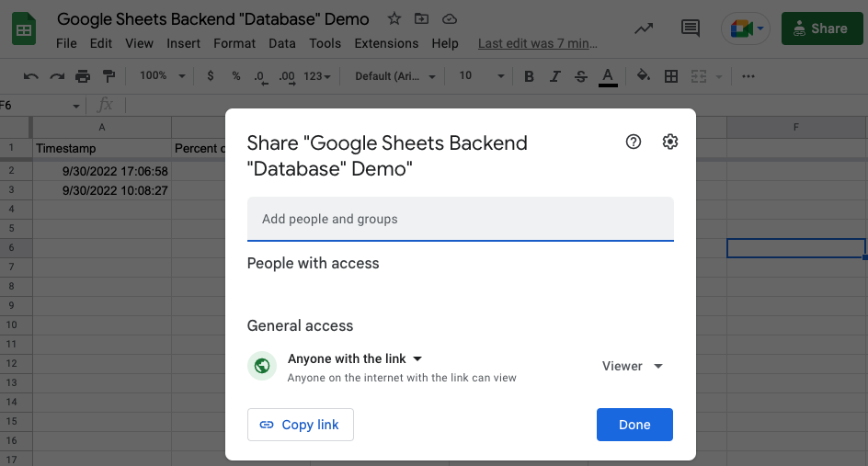Open cell borders options
868x466 pixels.
[x=671, y=76]
